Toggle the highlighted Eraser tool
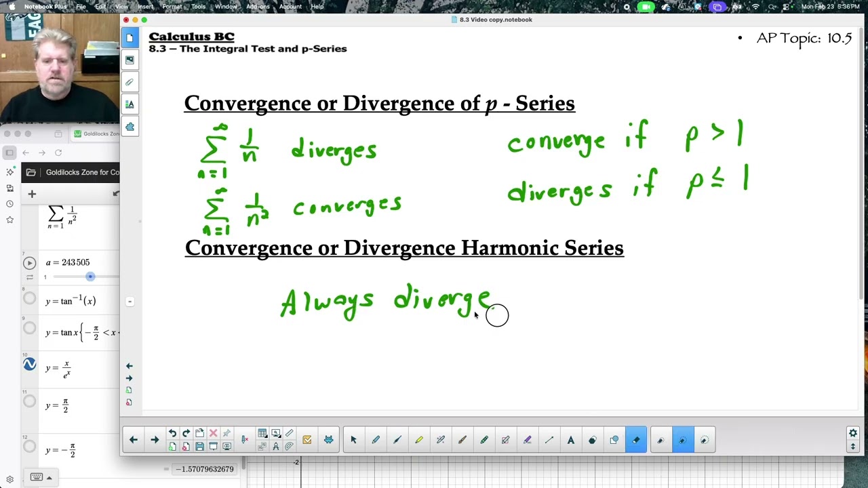This screenshot has height=488, width=868. (x=635, y=440)
